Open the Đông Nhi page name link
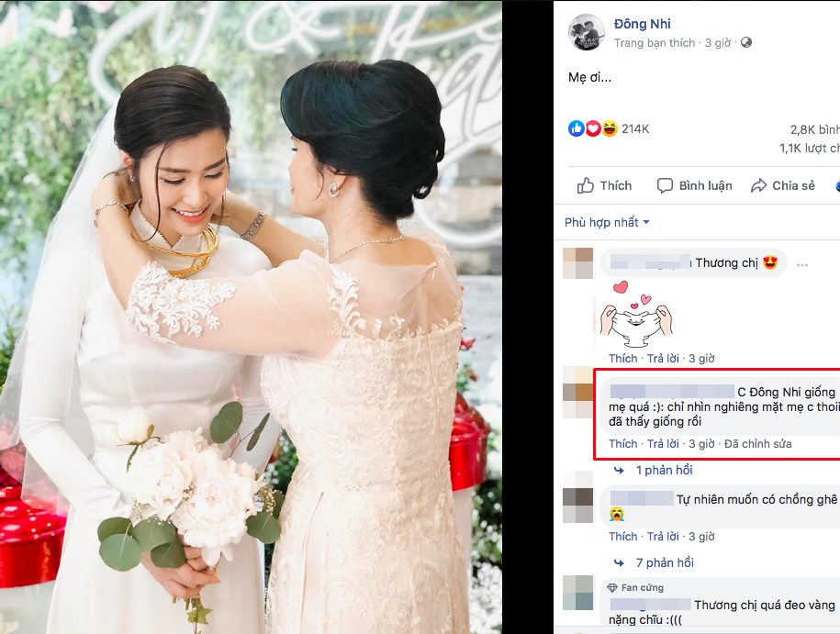Screen dimensions: 840x634 tap(642, 24)
